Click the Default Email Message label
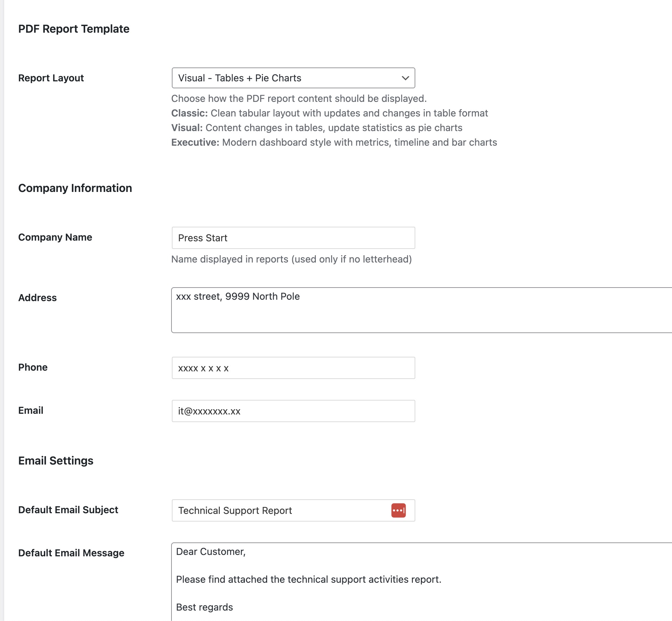 tap(71, 553)
